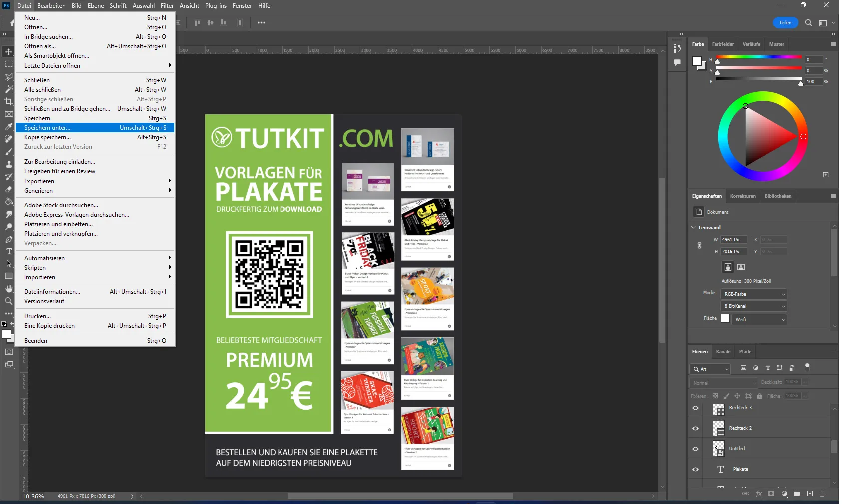Image resolution: width=842 pixels, height=504 pixels.
Task: Choose Drucken... from Datei menu
Action: pyautogui.click(x=95, y=316)
